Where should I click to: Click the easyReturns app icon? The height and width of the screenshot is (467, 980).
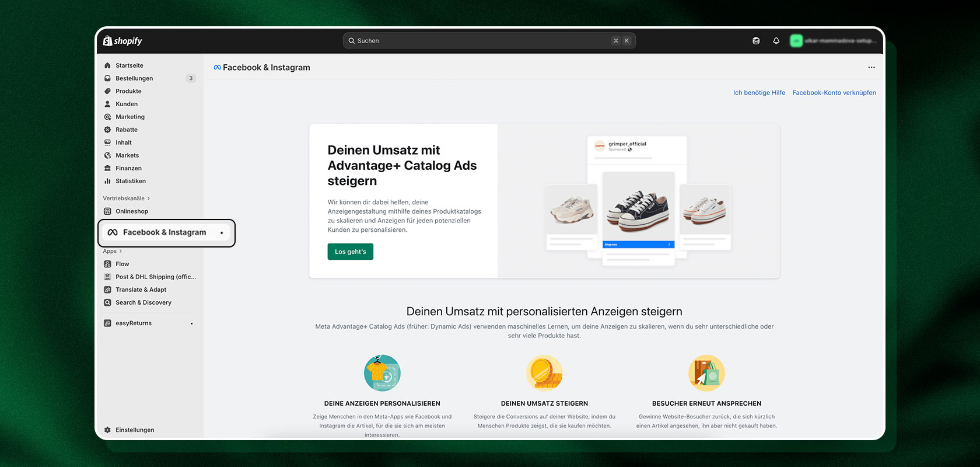pyautogui.click(x=107, y=323)
